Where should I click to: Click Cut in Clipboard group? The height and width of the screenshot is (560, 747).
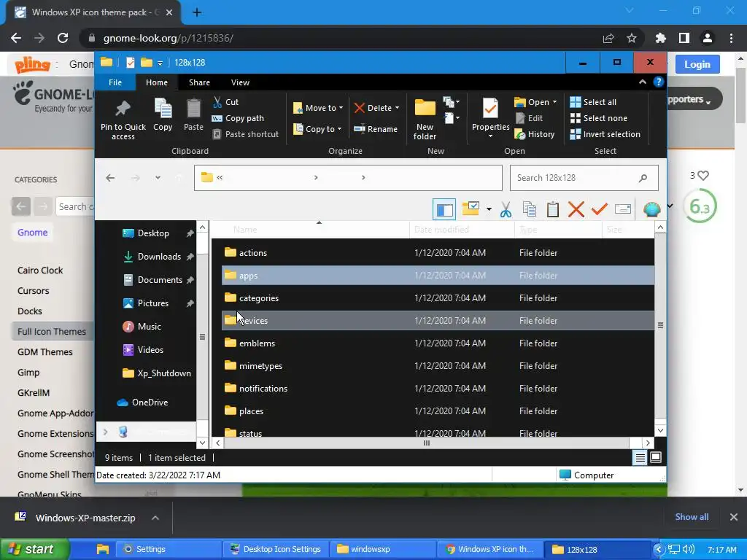[x=226, y=102]
